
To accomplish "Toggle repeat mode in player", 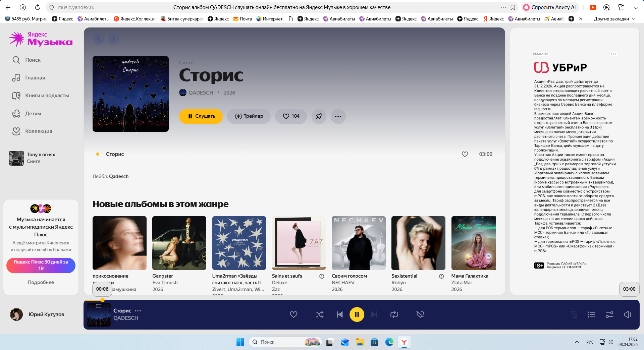I will coord(394,314).
